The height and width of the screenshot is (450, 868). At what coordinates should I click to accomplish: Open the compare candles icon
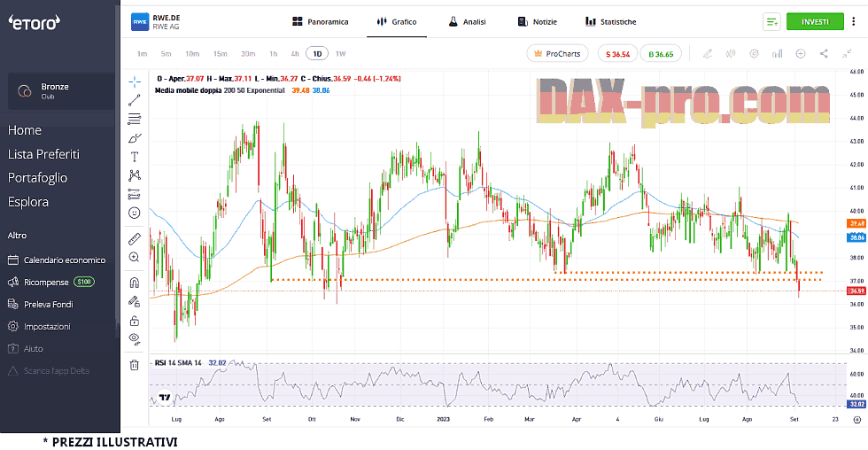click(x=731, y=54)
